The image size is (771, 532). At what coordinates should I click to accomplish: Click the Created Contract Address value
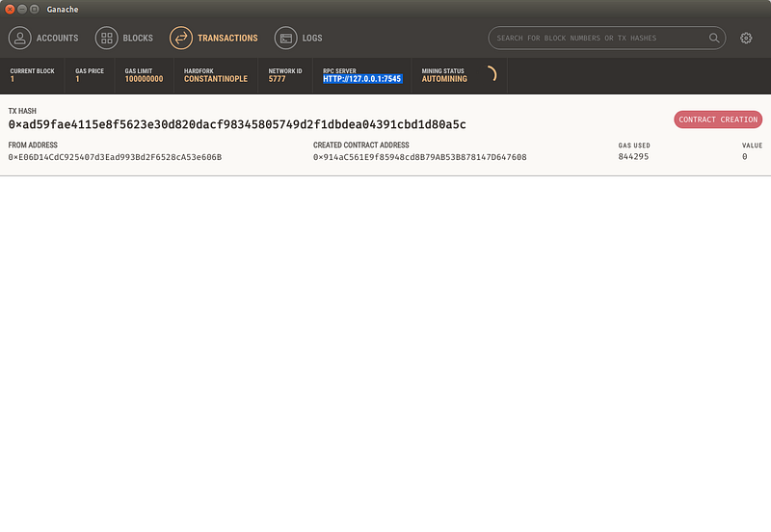pos(419,157)
